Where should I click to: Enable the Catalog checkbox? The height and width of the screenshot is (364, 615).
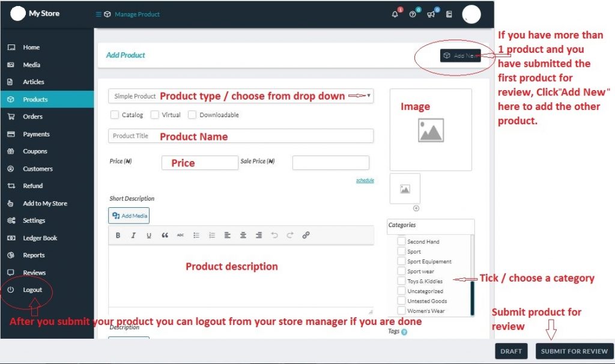[x=115, y=115]
